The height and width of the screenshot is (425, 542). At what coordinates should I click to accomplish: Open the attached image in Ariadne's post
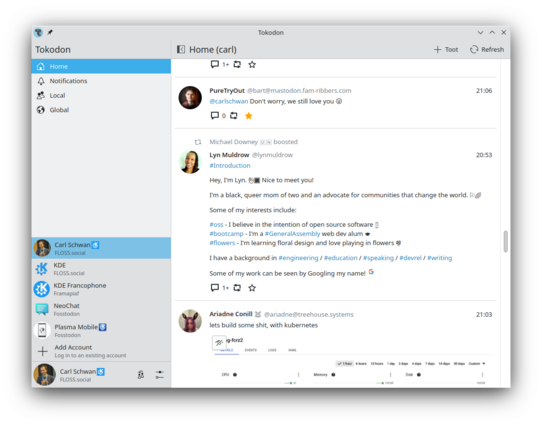pos(351,361)
